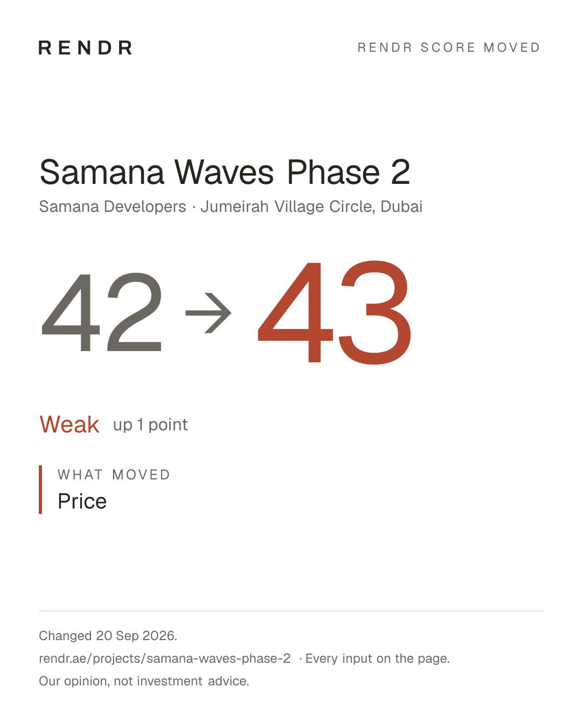Click the investment advice disclaimer
The image size is (582, 728).
coord(144,681)
